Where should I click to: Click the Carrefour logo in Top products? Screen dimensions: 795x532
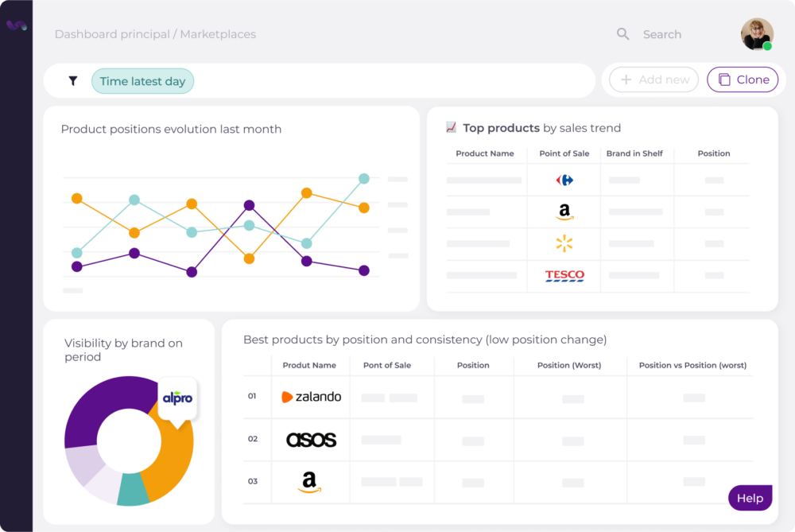tap(564, 181)
